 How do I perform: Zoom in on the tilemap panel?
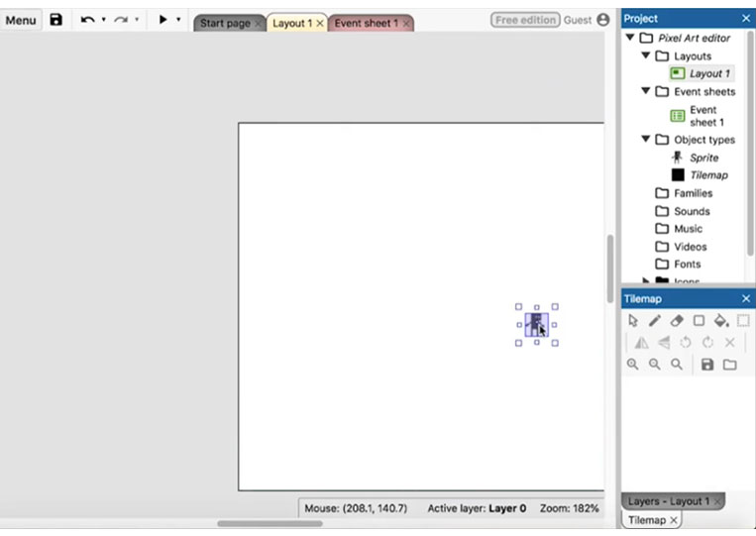632,365
